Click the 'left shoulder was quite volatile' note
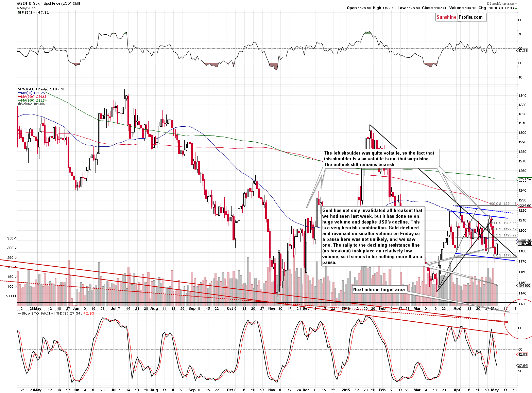 [x=381, y=159]
